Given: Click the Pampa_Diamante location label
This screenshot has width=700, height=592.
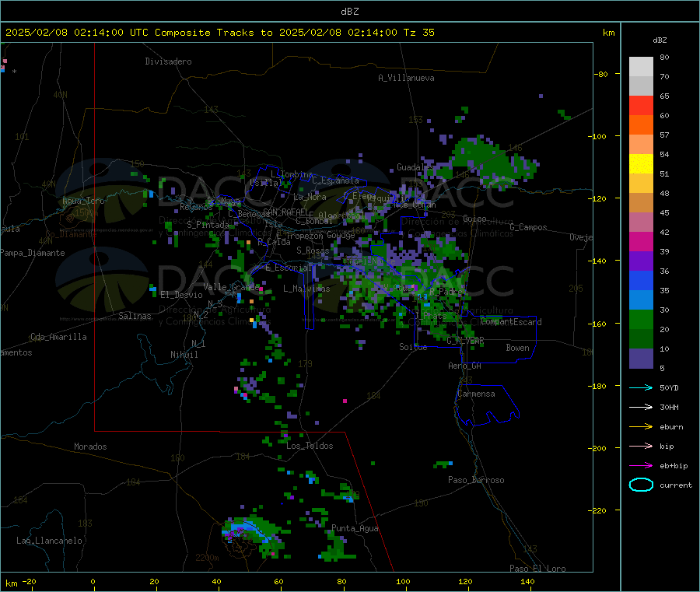Looking at the screenshot, I should coord(33,253).
